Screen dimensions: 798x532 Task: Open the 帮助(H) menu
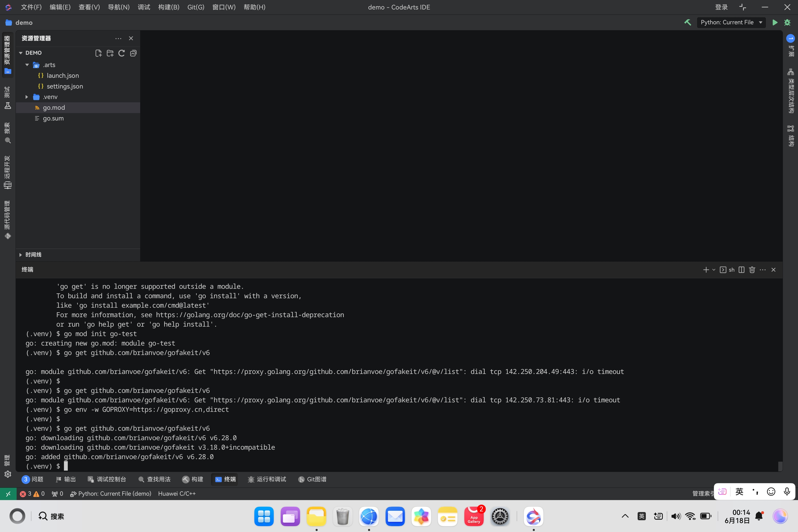click(254, 7)
